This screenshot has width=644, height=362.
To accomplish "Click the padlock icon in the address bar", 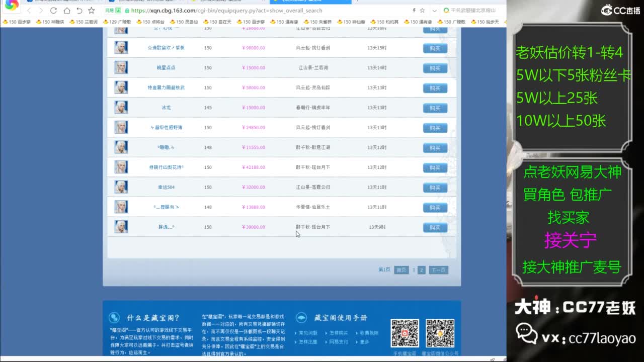I will coord(127,10).
